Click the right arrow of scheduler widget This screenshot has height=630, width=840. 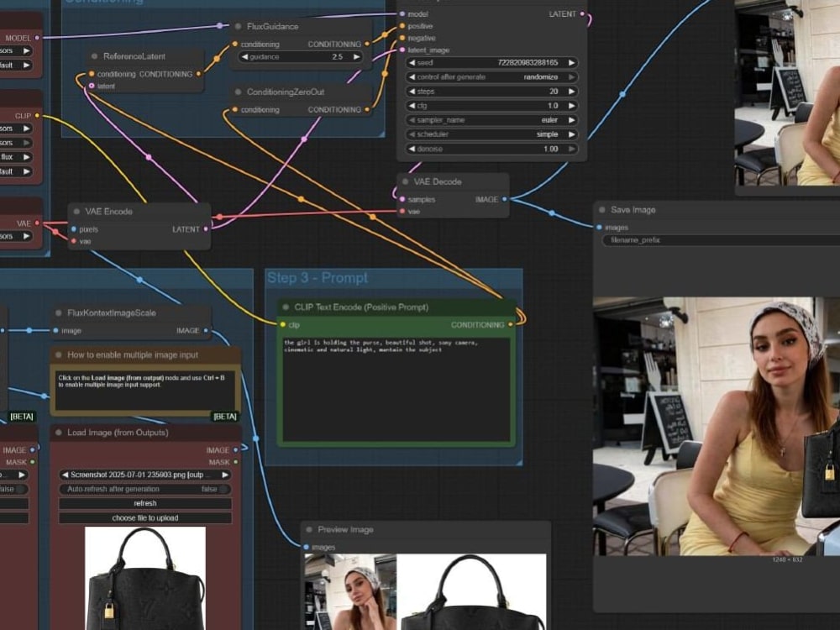pyautogui.click(x=571, y=134)
